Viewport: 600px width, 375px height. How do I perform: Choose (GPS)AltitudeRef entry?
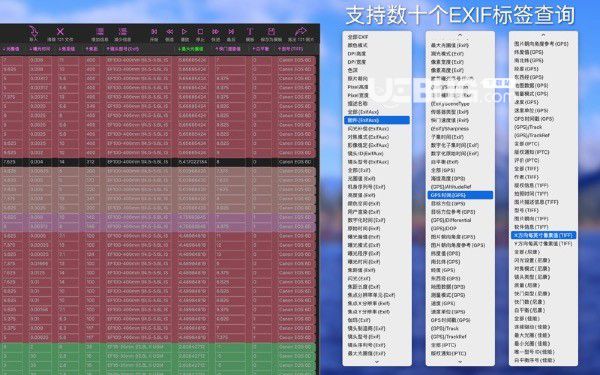click(x=451, y=187)
